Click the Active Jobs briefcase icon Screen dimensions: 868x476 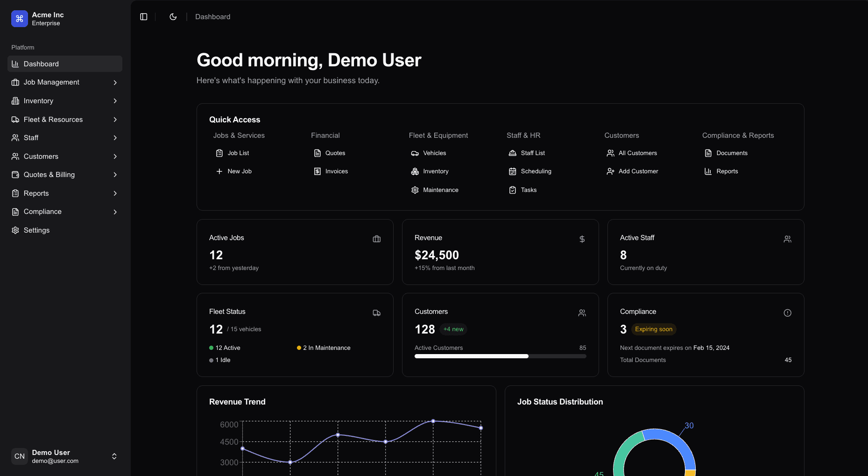click(x=377, y=239)
